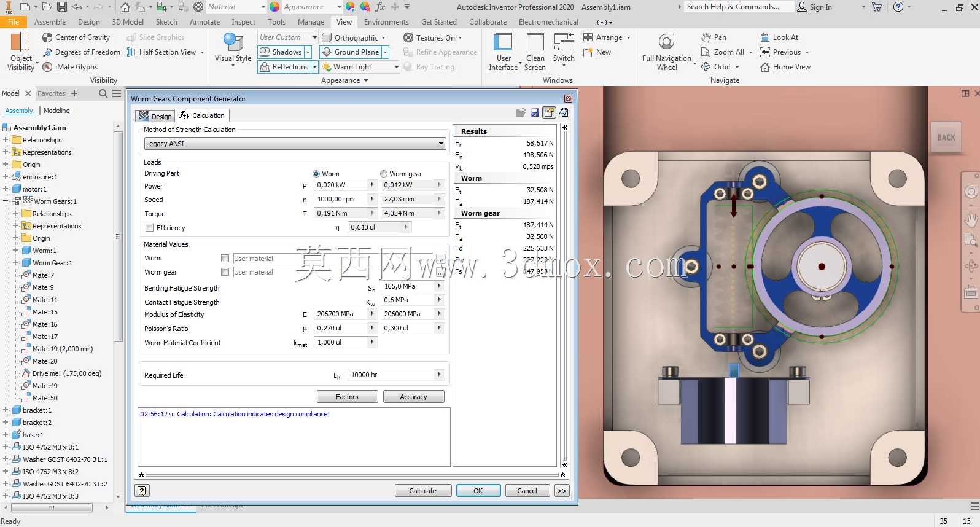980x527 pixels.
Task: Toggle Ground Plane display
Action: [351, 52]
